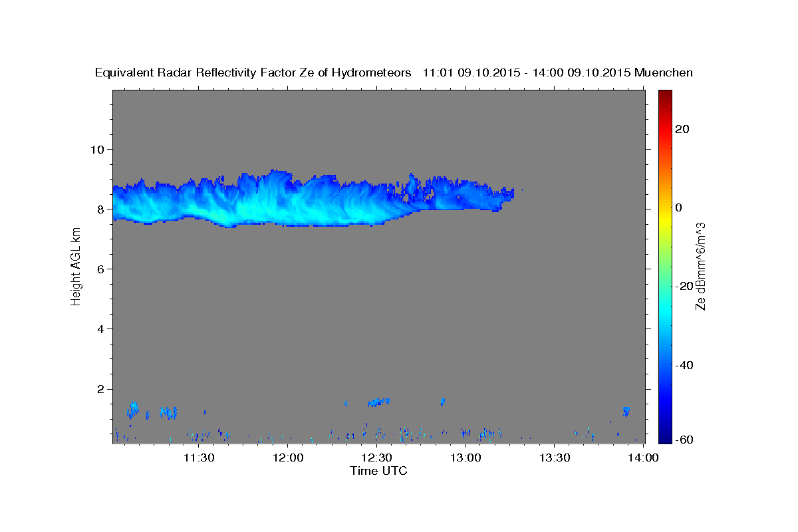Click the low echo patch near 12:30 at 1.5 km

[x=378, y=402]
